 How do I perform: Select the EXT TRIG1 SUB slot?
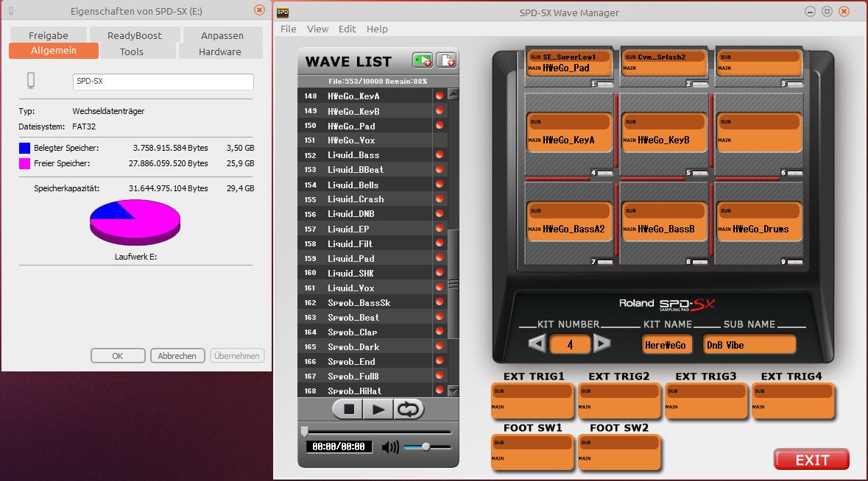coord(532,391)
